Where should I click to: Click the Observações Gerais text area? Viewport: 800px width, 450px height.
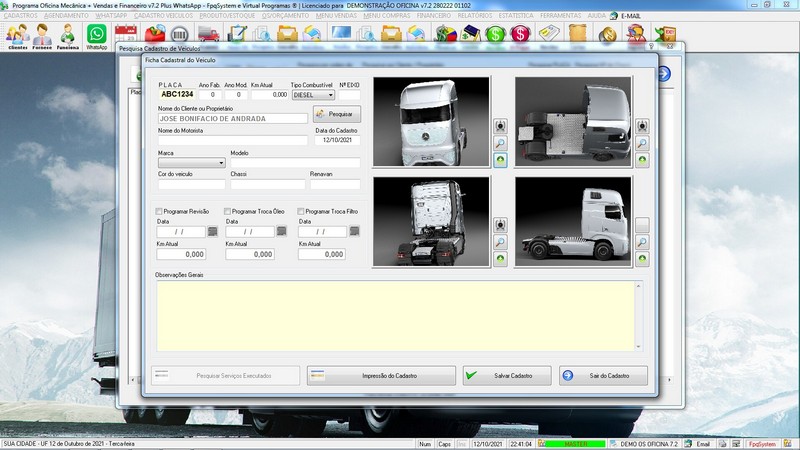(397, 315)
